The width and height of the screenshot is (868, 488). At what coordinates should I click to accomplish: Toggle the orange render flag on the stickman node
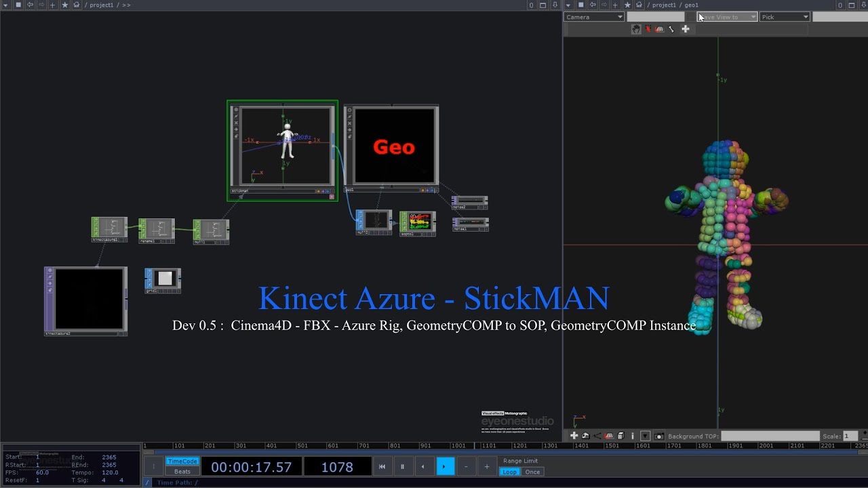[x=318, y=191]
